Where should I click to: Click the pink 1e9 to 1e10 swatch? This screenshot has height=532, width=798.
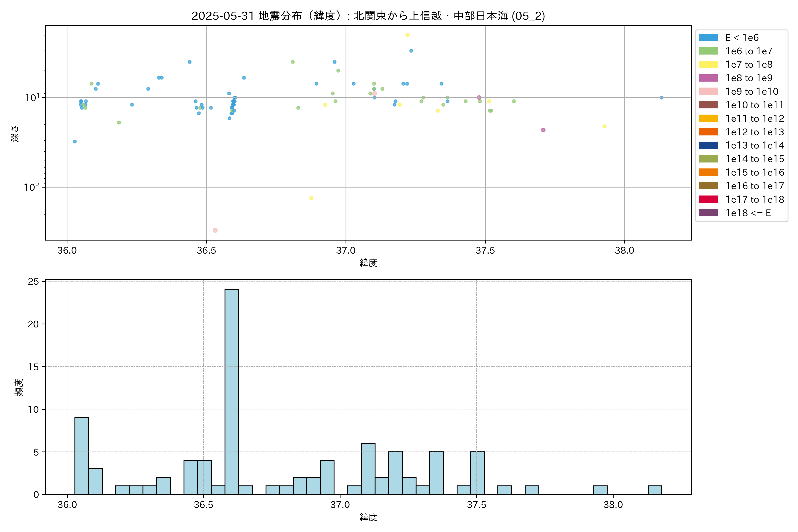tap(708, 92)
